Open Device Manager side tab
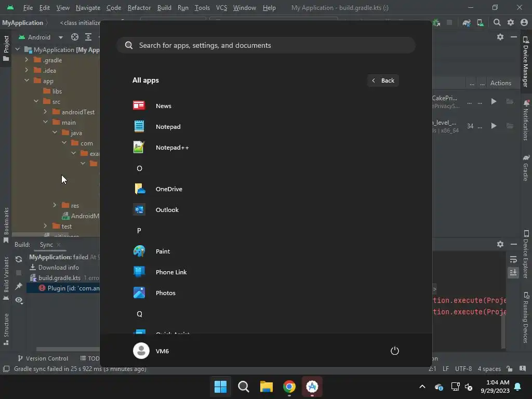Image resolution: width=532 pixels, height=399 pixels. click(x=526, y=61)
